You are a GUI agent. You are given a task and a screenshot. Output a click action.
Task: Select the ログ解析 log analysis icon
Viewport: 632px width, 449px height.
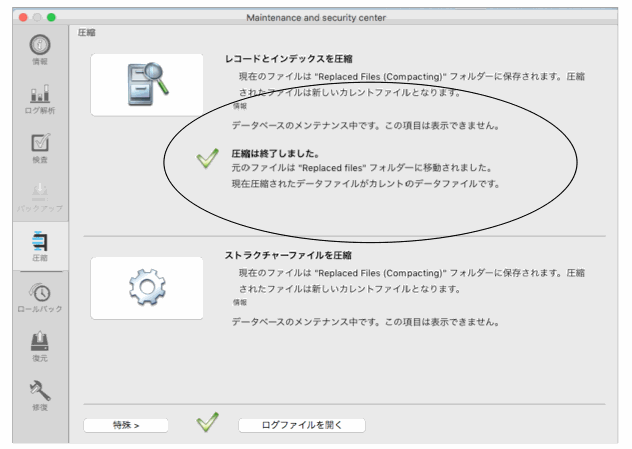[40, 100]
